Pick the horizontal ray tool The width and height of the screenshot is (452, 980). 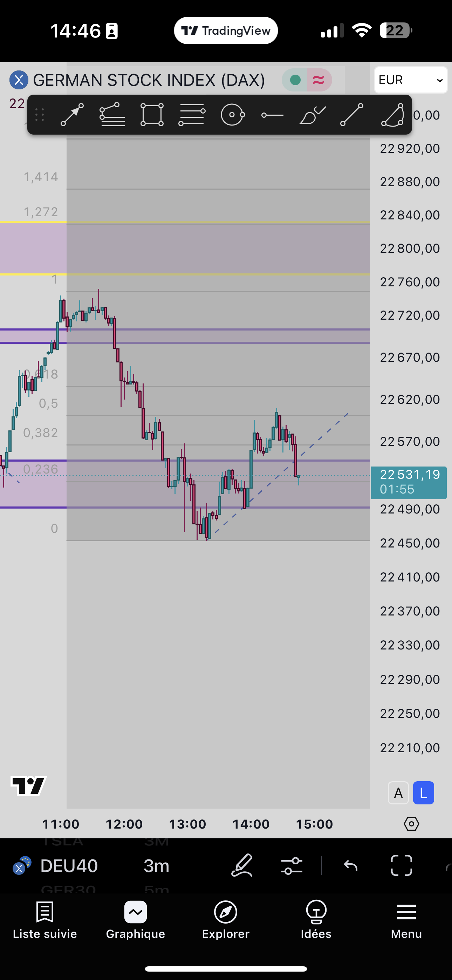(x=272, y=115)
